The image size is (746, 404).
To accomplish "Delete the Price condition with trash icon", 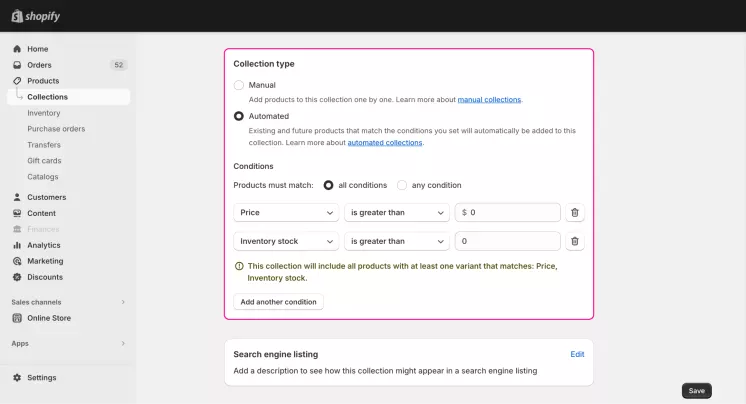I will pos(575,213).
